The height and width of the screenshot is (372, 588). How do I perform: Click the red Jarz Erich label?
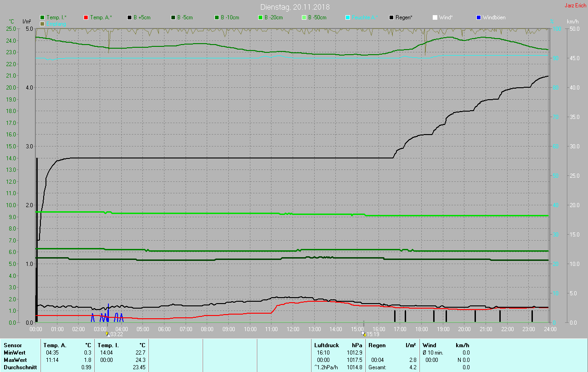tap(575, 6)
